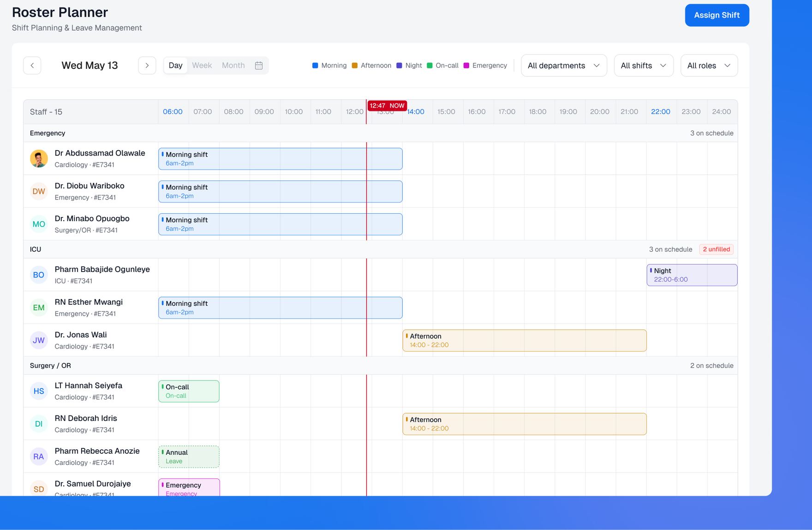Image resolution: width=812 pixels, height=530 pixels.
Task: Click the BO avatar for Pharm Babajide Ogunleye
Action: (39, 275)
